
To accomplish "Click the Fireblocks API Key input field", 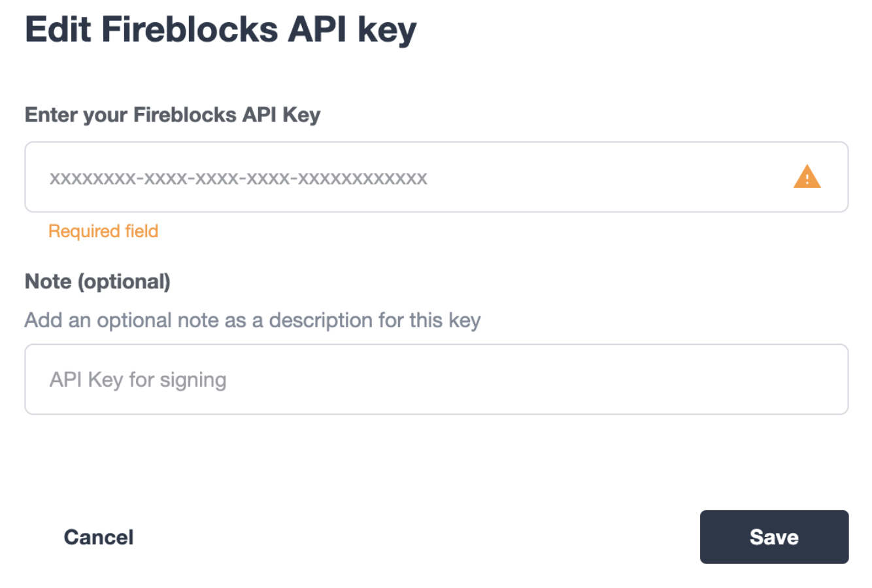I will click(392, 177).
